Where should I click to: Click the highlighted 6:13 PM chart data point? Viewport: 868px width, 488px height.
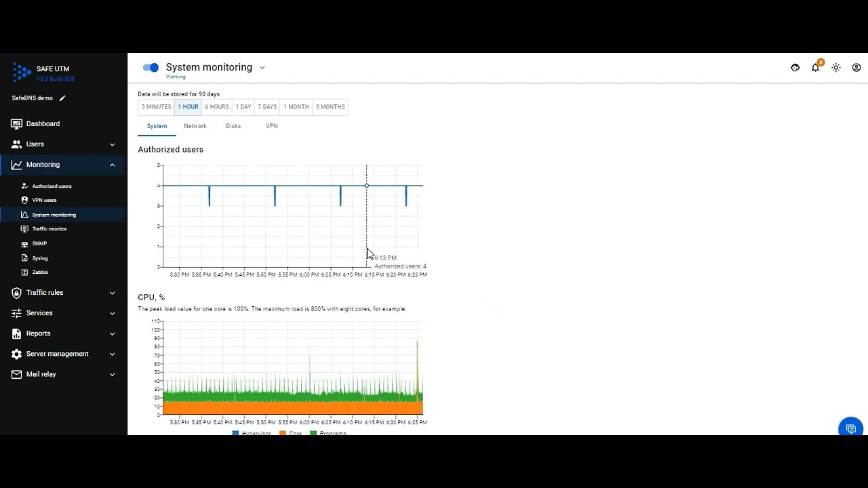367,186
